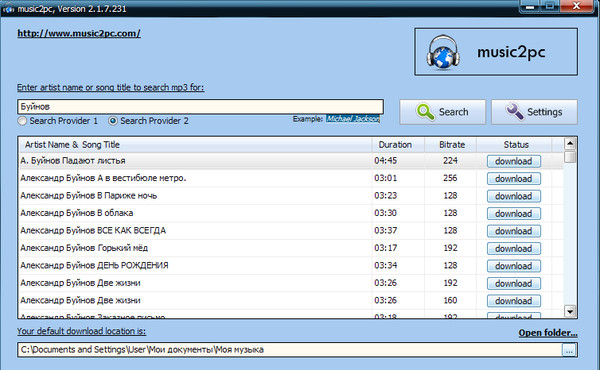Click the default download location path field

(x=289, y=350)
